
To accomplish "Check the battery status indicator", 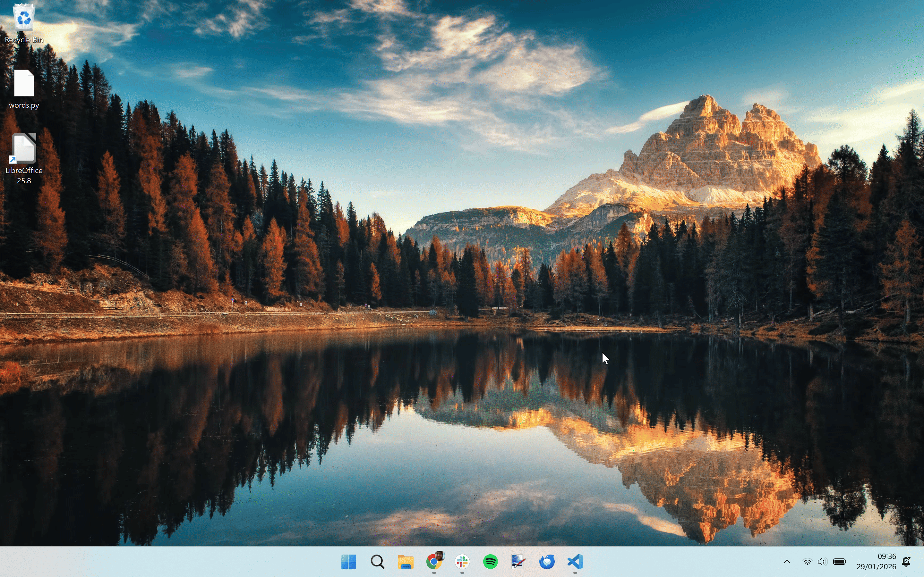I will tap(839, 561).
